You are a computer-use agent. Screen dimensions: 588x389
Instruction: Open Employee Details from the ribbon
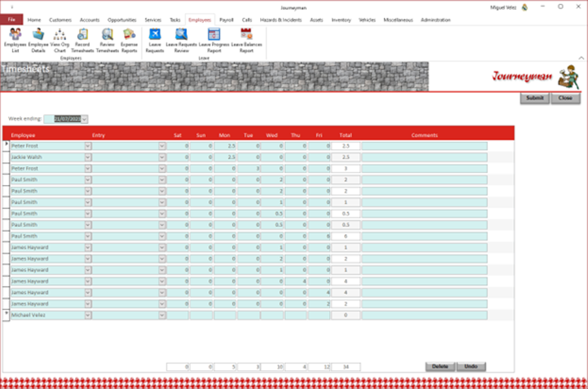tap(39, 41)
